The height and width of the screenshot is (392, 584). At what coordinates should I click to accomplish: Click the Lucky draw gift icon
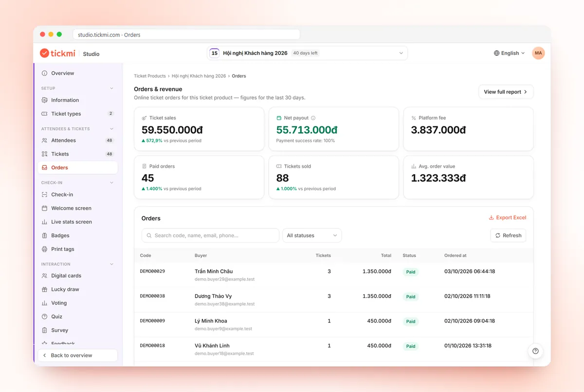pyautogui.click(x=45, y=289)
